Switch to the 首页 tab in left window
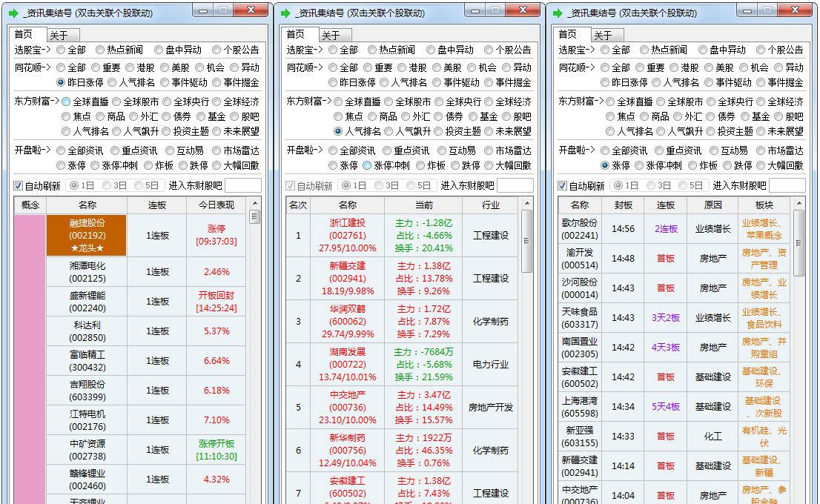 (x=27, y=34)
